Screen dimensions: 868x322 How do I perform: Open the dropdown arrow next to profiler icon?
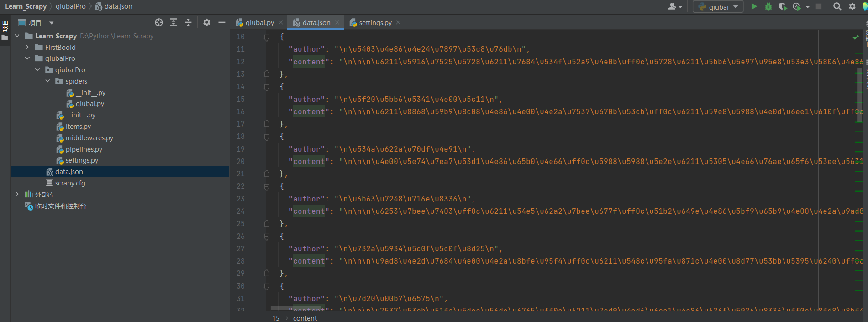(808, 7)
